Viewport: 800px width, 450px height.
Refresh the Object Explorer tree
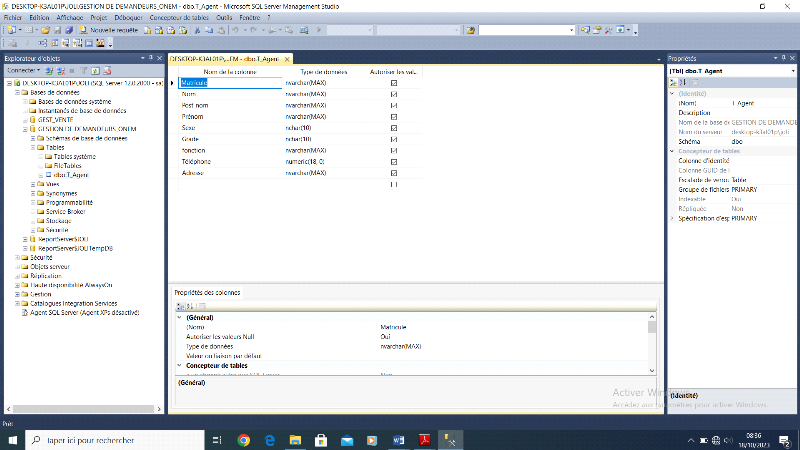pos(95,70)
